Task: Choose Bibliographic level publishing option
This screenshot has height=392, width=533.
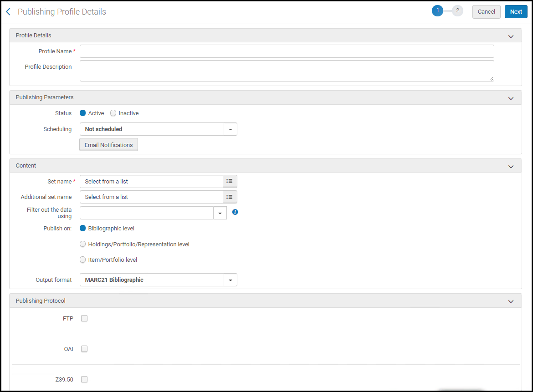Action: (x=82, y=228)
